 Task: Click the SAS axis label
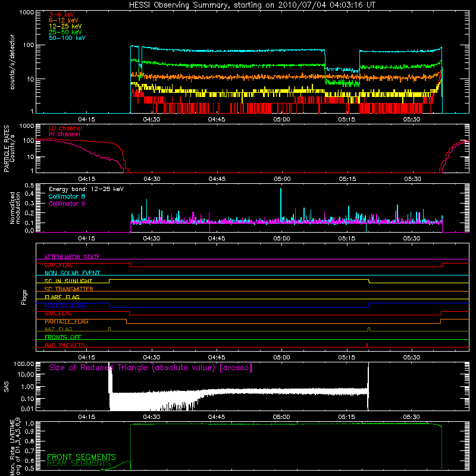[6, 386]
